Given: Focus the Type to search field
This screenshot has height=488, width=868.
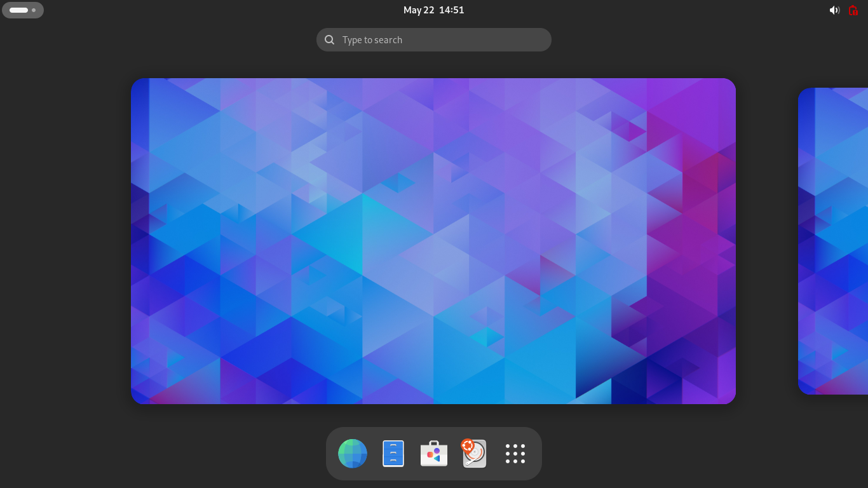Looking at the screenshot, I should point(434,39).
